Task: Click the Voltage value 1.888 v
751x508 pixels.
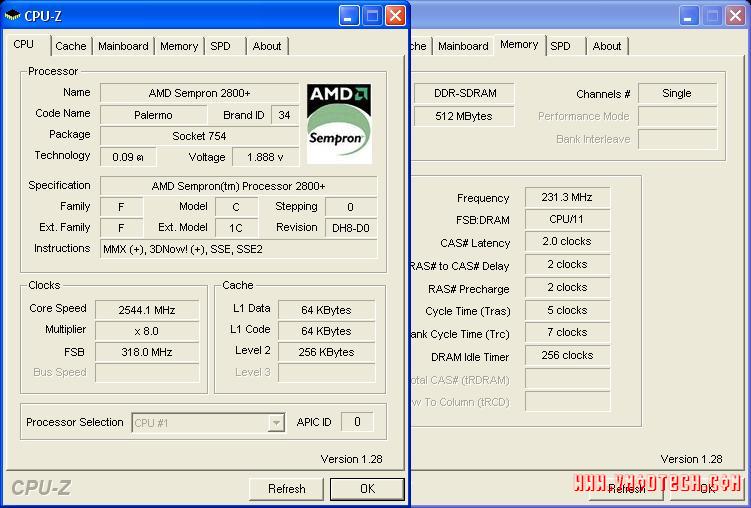Action: coord(265,157)
